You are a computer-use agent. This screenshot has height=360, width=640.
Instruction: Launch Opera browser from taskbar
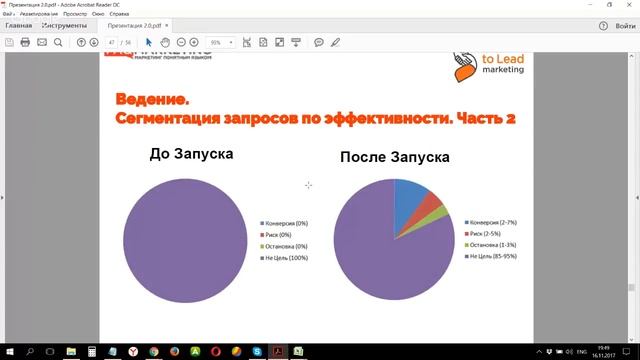pos(216,351)
